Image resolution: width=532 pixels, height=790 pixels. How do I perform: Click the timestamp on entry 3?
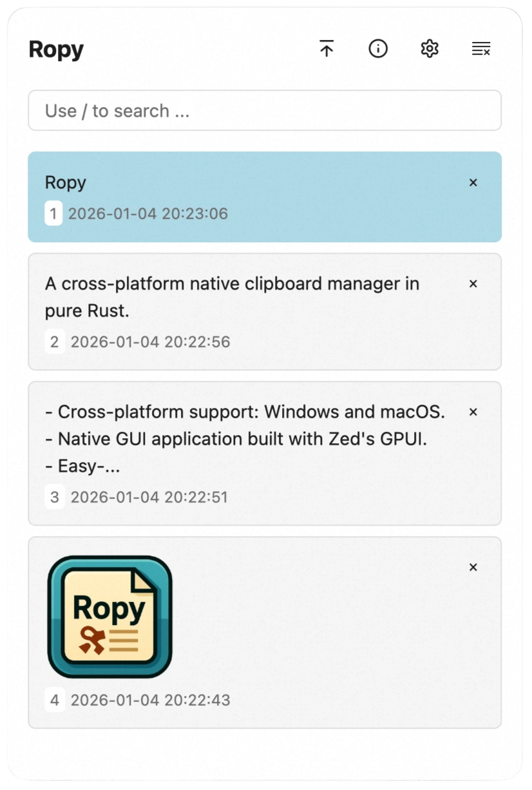point(149,497)
